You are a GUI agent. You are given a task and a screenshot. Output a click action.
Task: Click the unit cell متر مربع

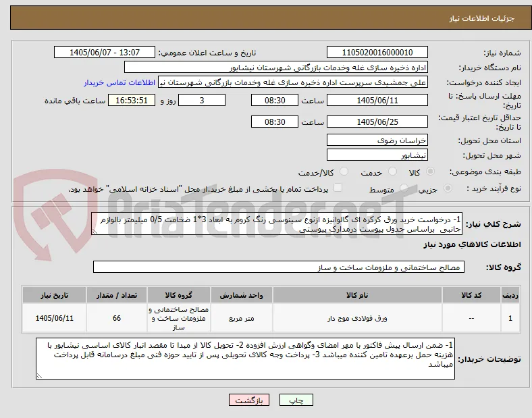tap(241, 318)
